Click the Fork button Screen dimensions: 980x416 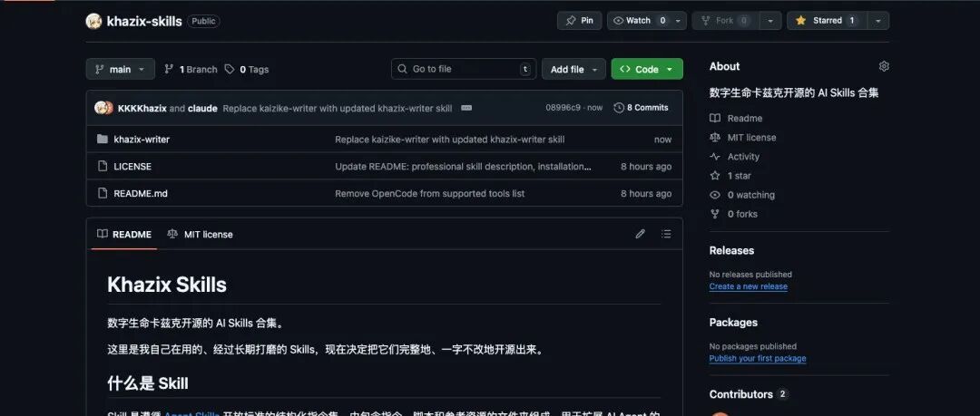click(724, 21)
